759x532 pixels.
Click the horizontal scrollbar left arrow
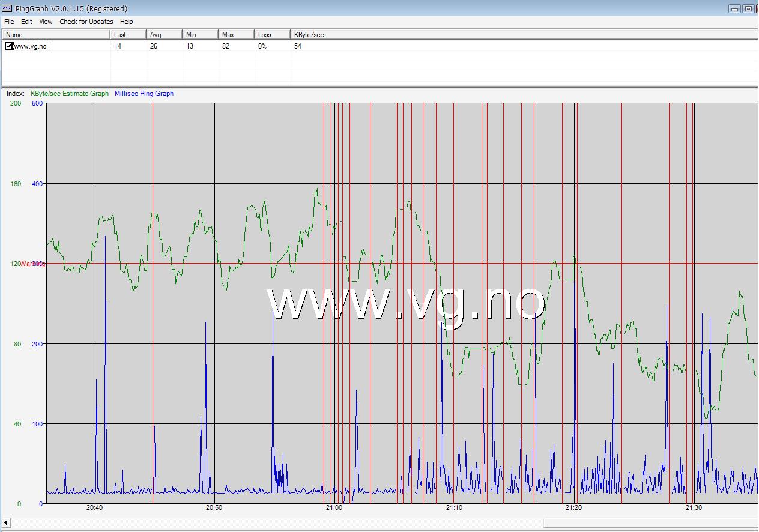[x=7, y=523]
